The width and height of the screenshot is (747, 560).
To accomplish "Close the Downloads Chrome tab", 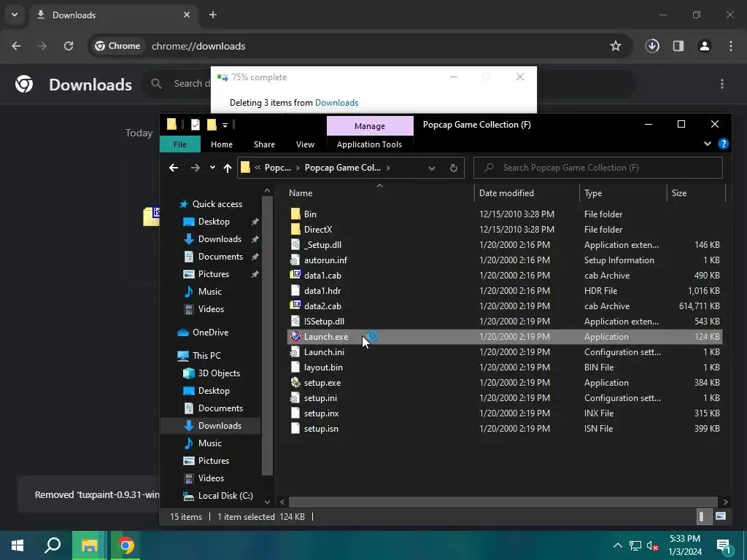I will (x=187, y=15).
